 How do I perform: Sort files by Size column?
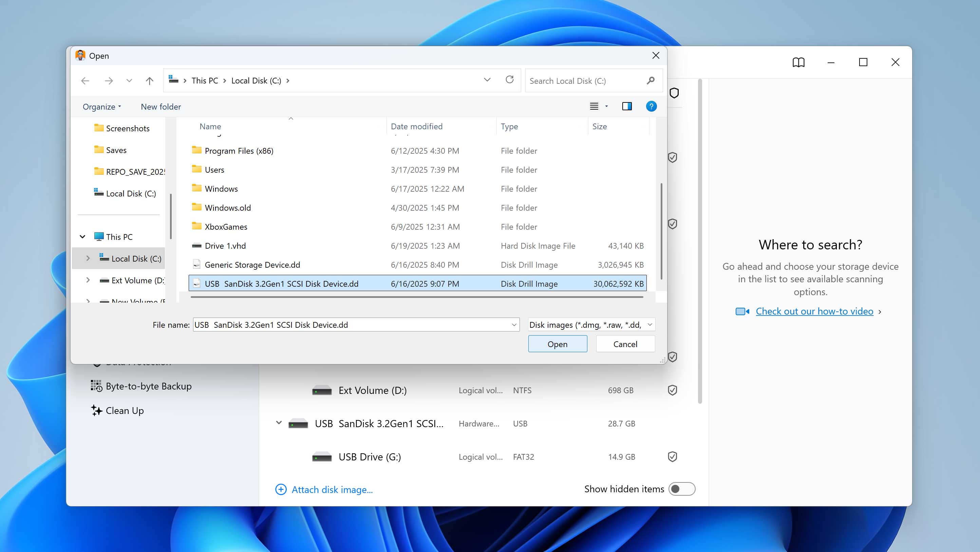tap(599, 126)
